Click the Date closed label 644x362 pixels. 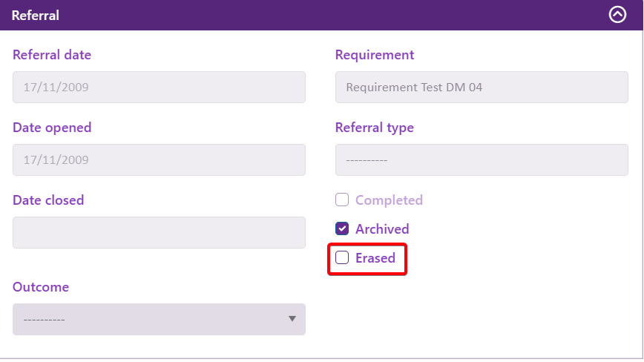click(48, 200)
